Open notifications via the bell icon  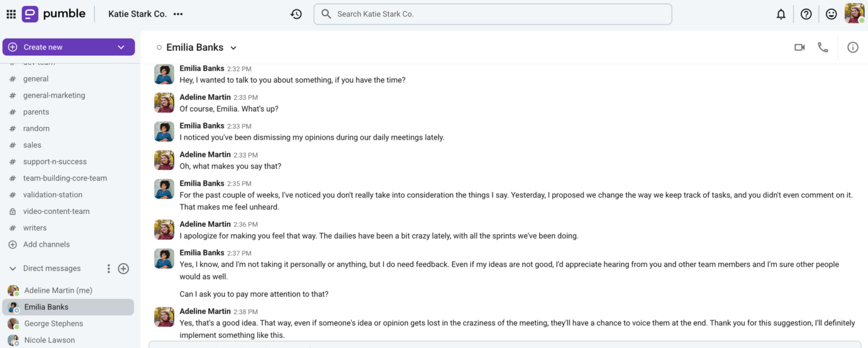[780, 14]
